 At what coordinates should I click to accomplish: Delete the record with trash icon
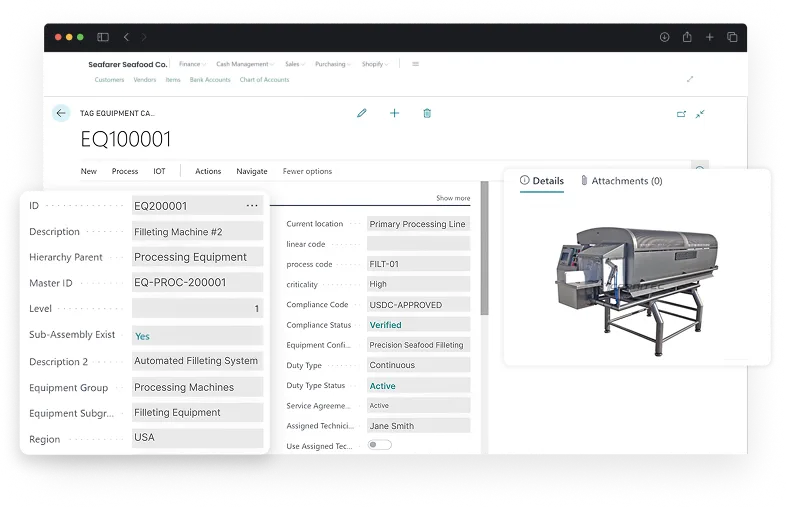pyautogui.click(x=427, y=113)
